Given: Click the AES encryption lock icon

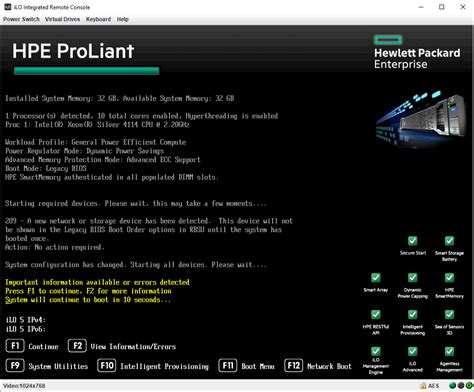Looking at the screenshot, I should [x=423, y=386].
